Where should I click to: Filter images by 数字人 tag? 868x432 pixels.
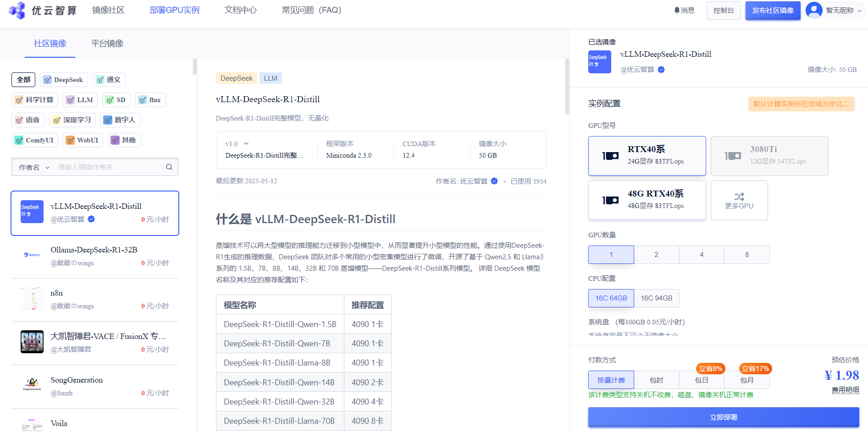tap(120, 120)
